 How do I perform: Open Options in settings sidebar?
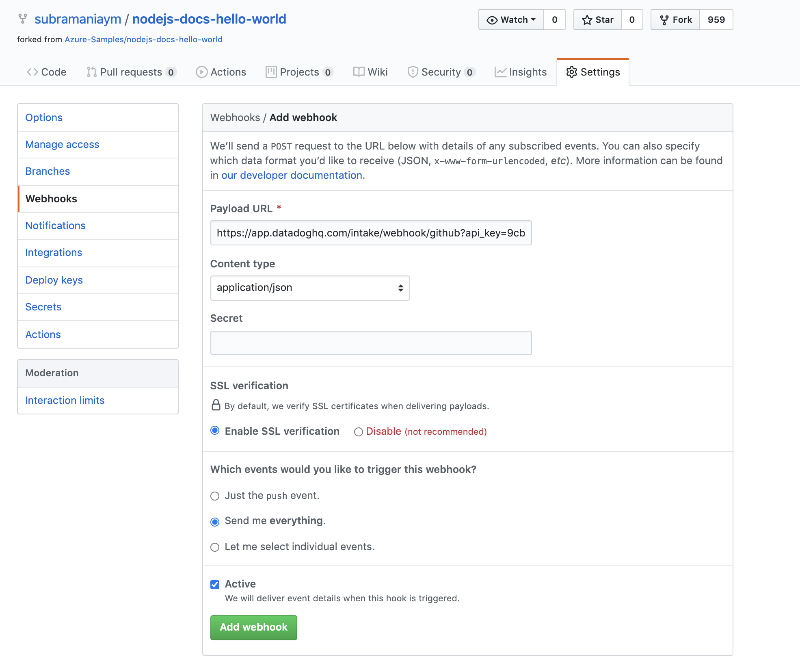click(x=98, y=117)
